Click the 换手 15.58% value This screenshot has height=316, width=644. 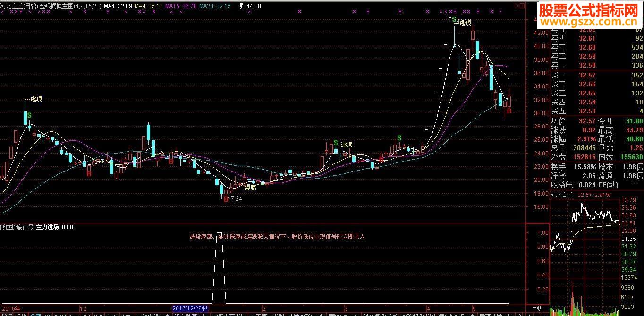pyautogui.click(x=584, y=167)
